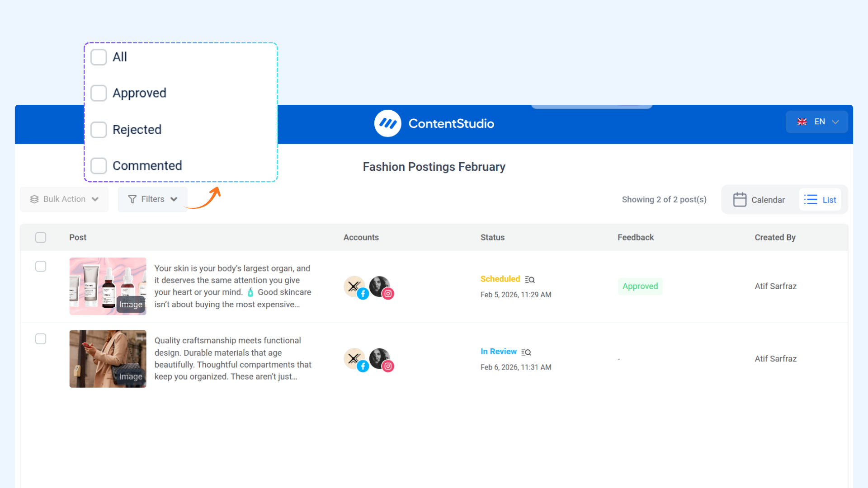Open the Bulk Action dropdown
The width and height of the screenshot is (868, 488).
click(64, 199)
